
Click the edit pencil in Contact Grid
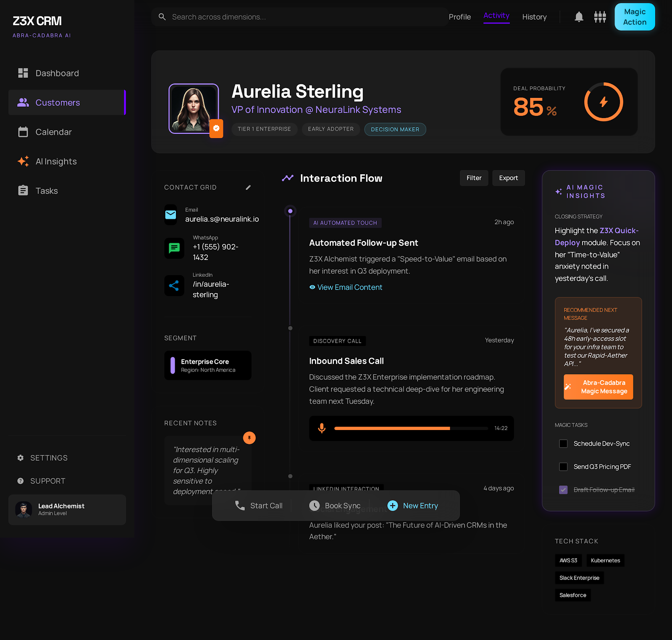click(x=248, y=187)
